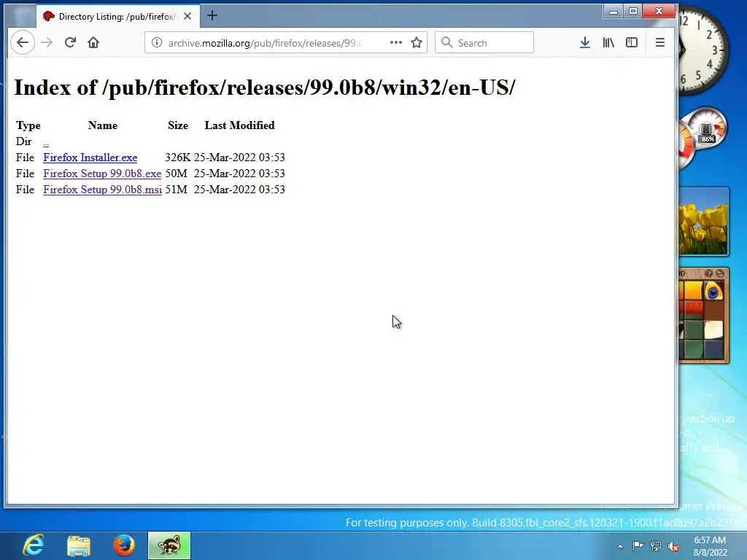
Task: Close the Firefox window
Action: click(x=659, y=11)
